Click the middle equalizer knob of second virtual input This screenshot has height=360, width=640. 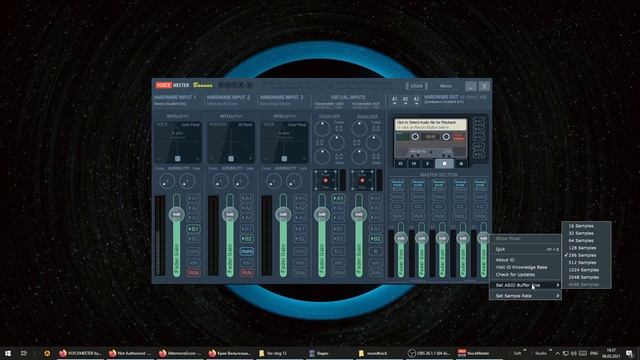[x=373, y=142]
